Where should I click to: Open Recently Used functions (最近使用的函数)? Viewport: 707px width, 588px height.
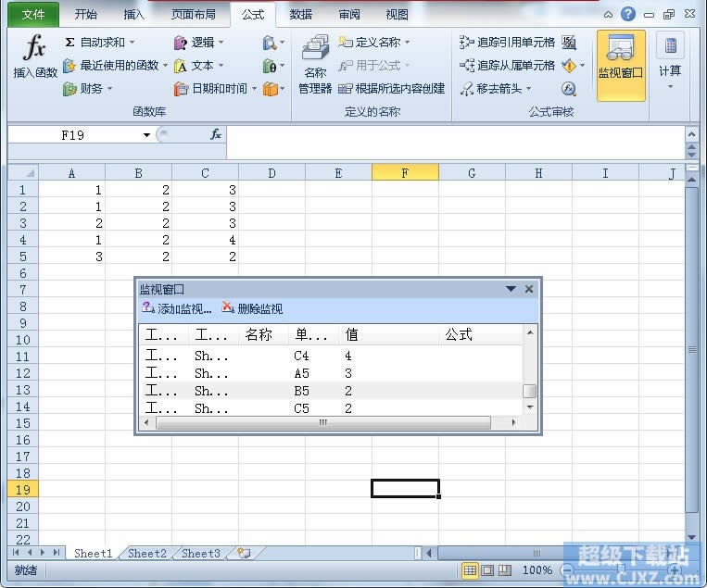point(116,66)
